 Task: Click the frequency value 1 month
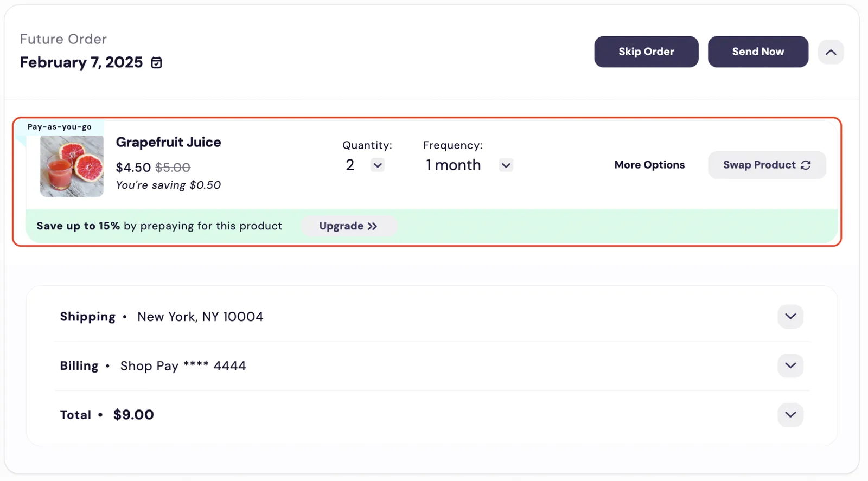pyautogui.click(x=453, y=165)
